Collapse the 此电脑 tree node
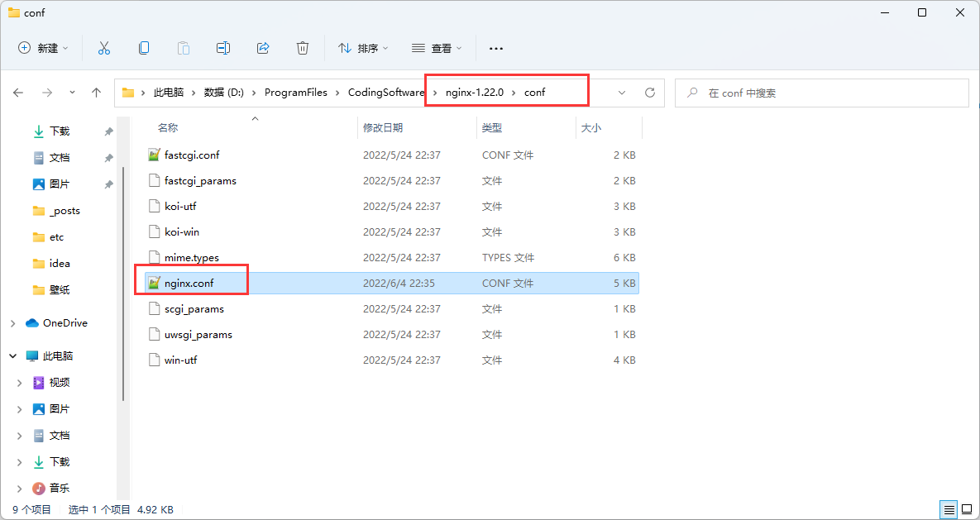This screenshot has height=520, width=980. click(x=13, y=356)
